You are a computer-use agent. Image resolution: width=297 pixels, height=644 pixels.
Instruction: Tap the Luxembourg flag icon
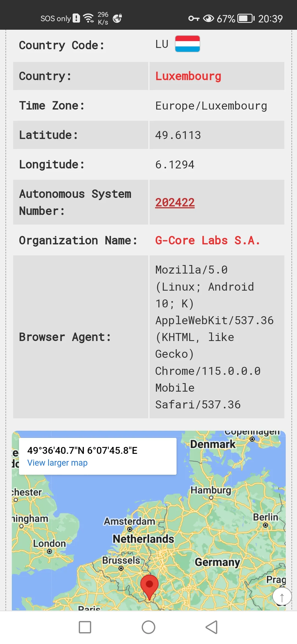tap(187, 44)
